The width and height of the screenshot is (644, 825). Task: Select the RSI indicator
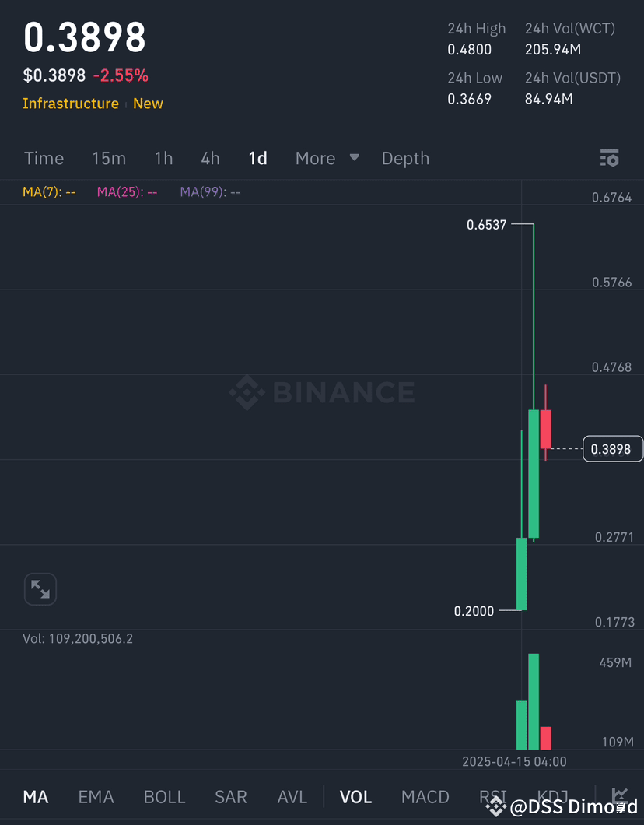[493, 797]
